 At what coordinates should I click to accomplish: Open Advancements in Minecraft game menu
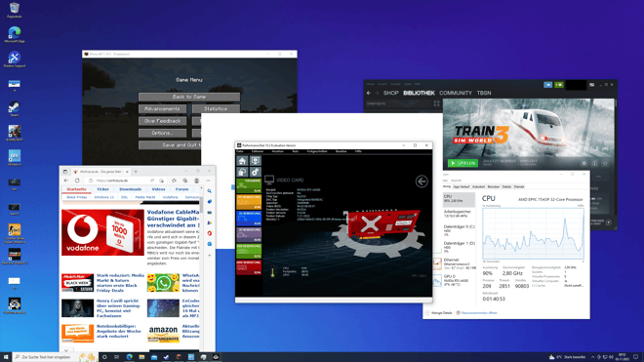(x=162, y=109)
